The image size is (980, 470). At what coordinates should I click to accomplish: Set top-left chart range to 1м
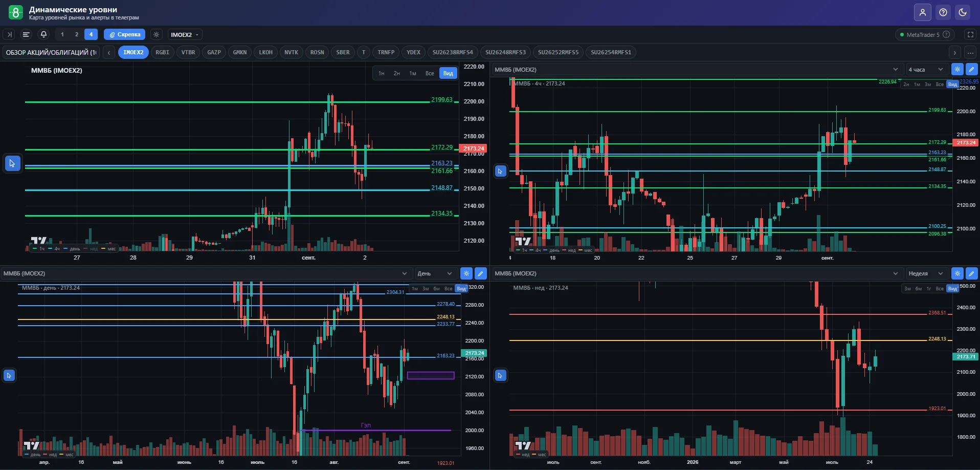(x=413, y=73)
